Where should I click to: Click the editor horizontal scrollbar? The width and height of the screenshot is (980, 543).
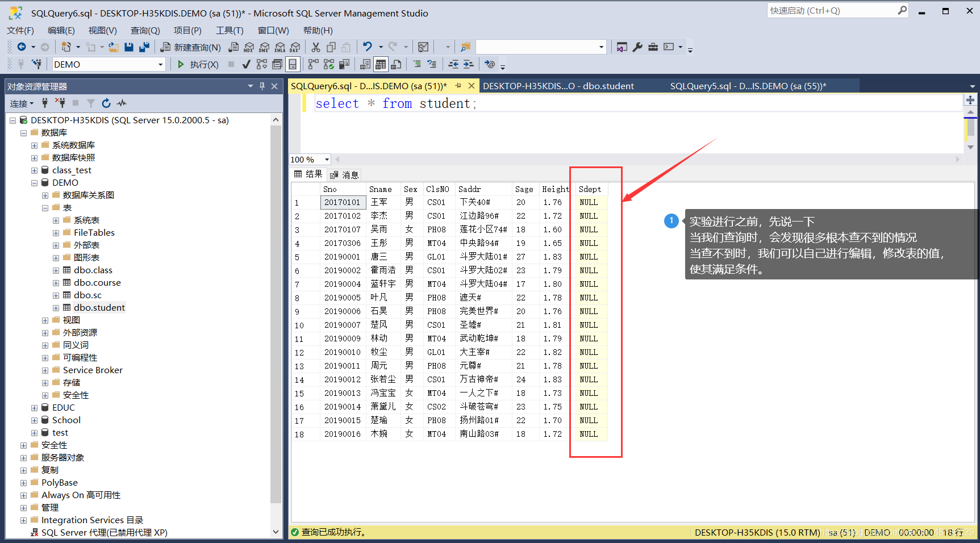tap(648, 160)
